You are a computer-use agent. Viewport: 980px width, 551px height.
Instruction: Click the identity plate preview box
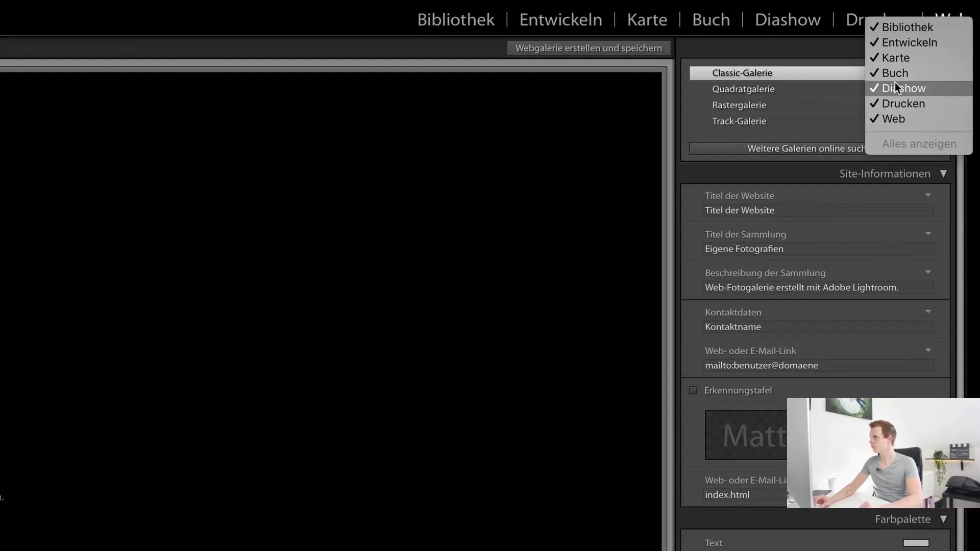coord(746,435)
